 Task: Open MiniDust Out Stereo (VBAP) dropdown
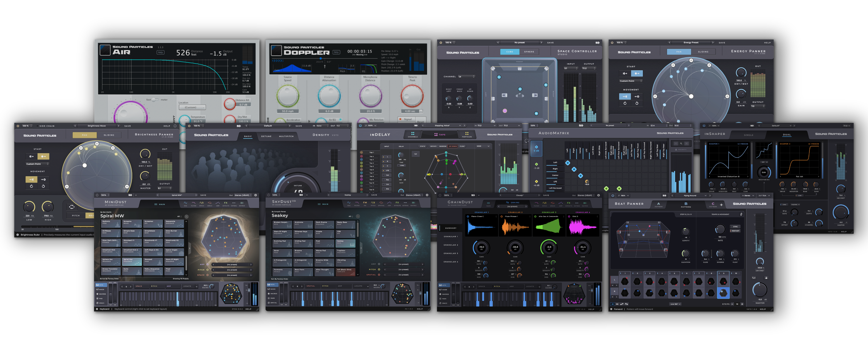pos(243,195)
